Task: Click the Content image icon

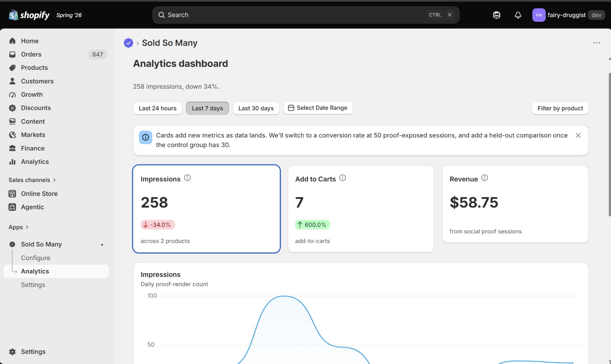Action: pos(13,121)
